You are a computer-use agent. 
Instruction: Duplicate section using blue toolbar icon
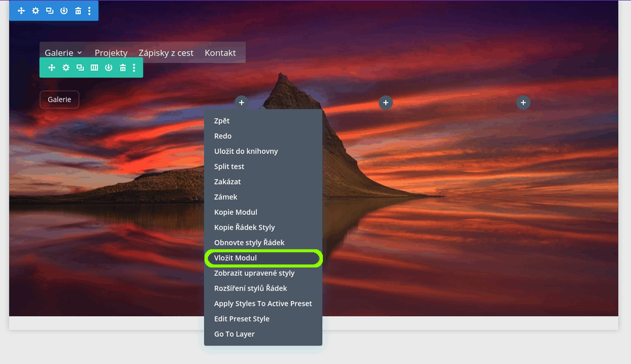point(49,11)
